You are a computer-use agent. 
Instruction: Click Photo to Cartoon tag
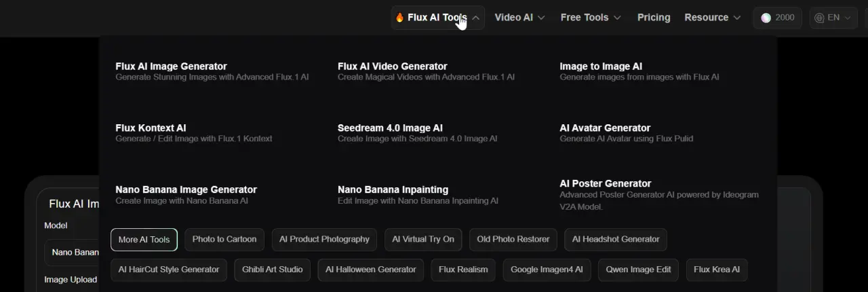(x=224, y=240)
